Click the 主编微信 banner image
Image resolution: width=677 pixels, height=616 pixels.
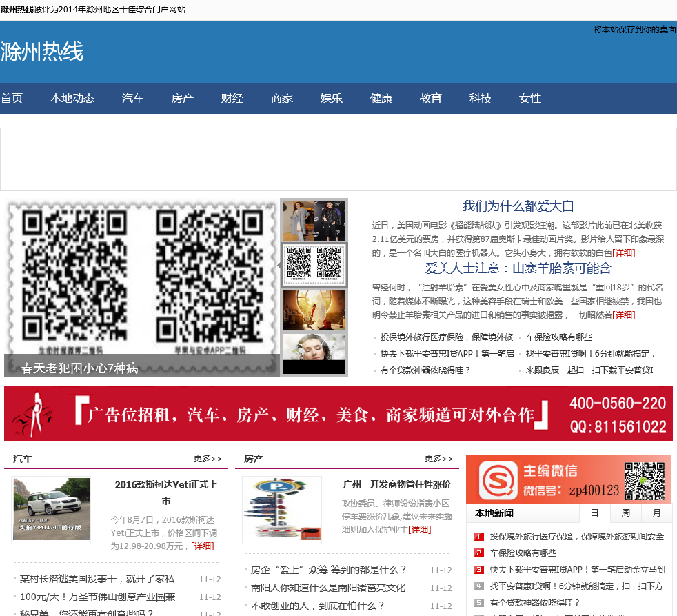pyautogui.click(x=569, y=479)
